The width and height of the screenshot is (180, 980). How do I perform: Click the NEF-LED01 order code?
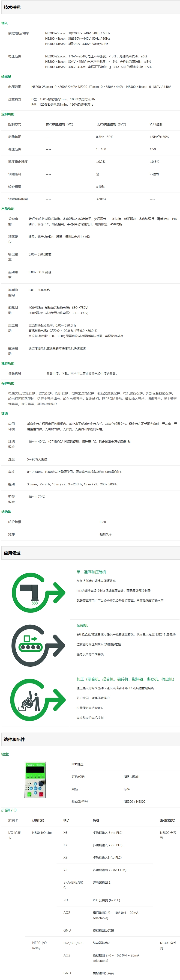(x=131, y=776)
